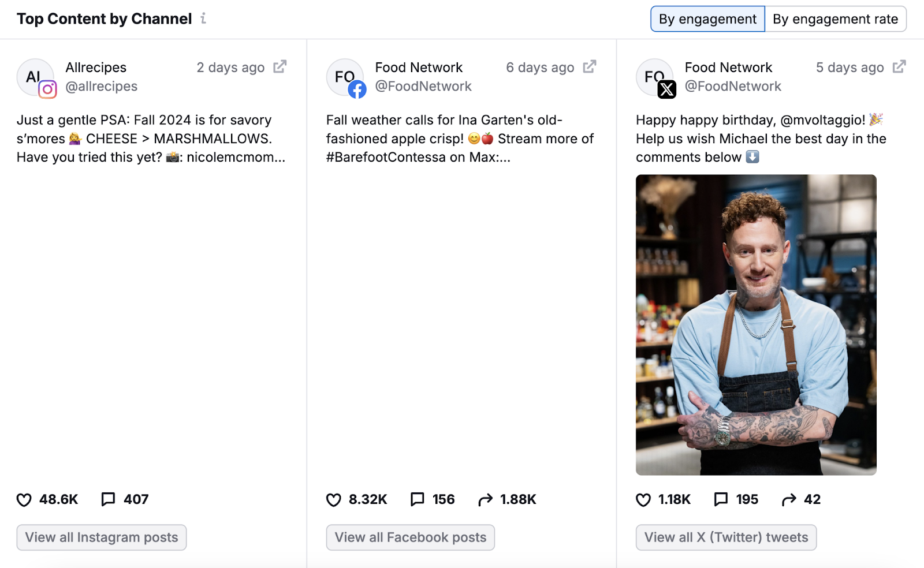This screenshot has width=924, height=568.
Task: Open the @FoodNetwork handle link on Facebook card
Action: pos(423,85)
